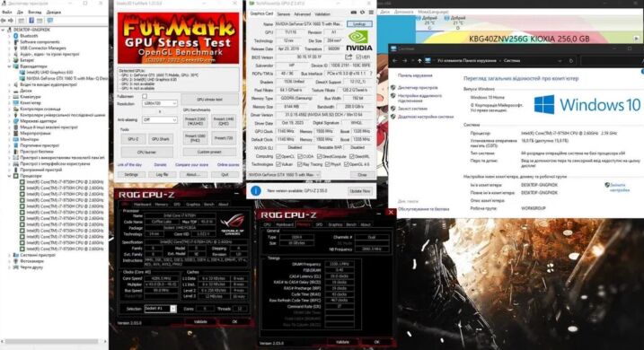
Task: Click the Lookup button in GPU-Z
Action: pos(359,24)
